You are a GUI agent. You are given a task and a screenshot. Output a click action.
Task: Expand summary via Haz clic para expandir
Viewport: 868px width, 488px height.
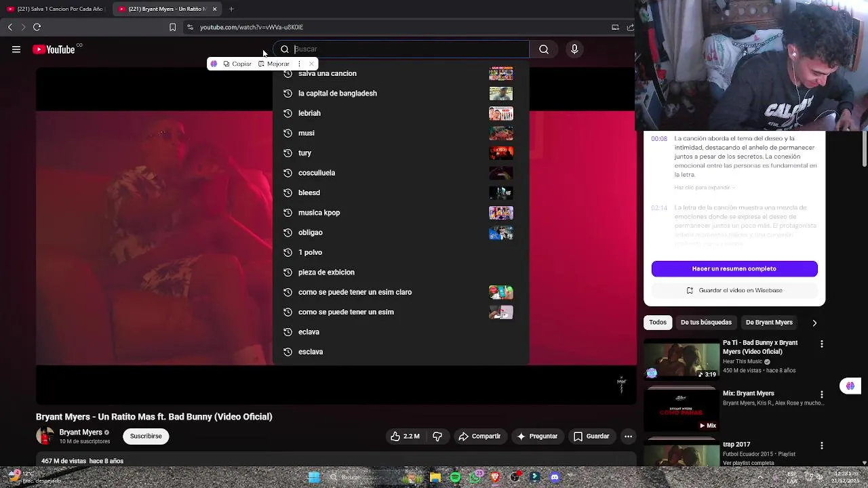click(x=704, y=188)
